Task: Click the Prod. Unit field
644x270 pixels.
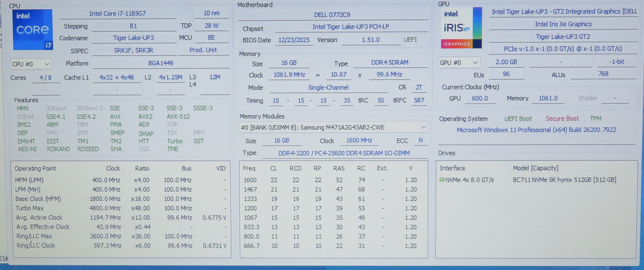Action: [203, 50]
